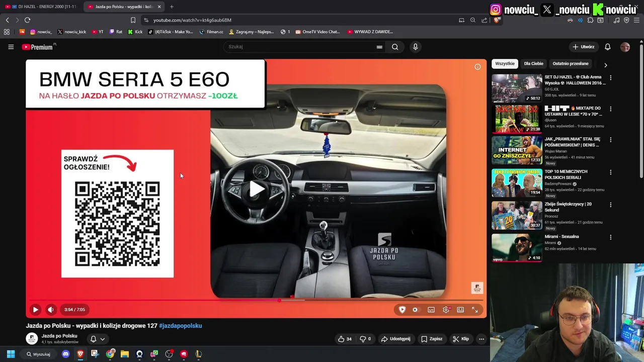Open Mirami - Sexualna video thumbnail
Screen dimensions: 644x362
coord(517,248)
